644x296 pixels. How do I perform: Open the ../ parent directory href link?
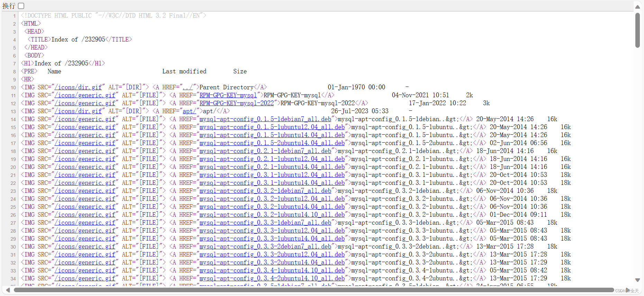[x=188, y=87]
